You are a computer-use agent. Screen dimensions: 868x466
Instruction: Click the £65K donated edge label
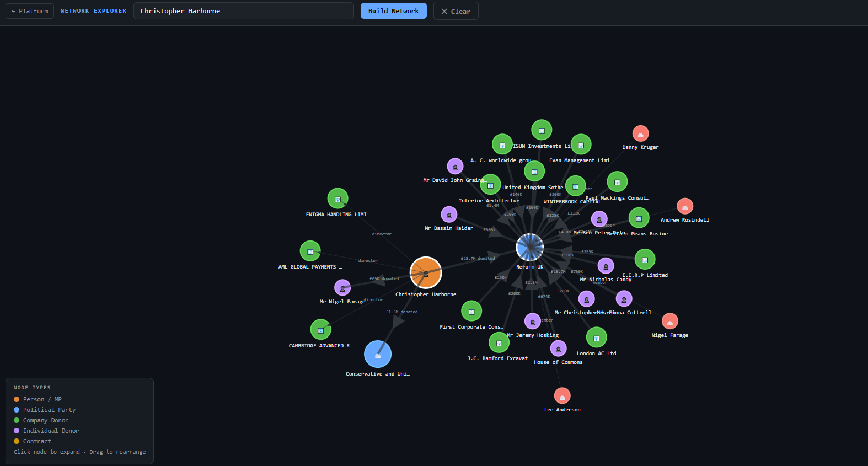point(384,278)
